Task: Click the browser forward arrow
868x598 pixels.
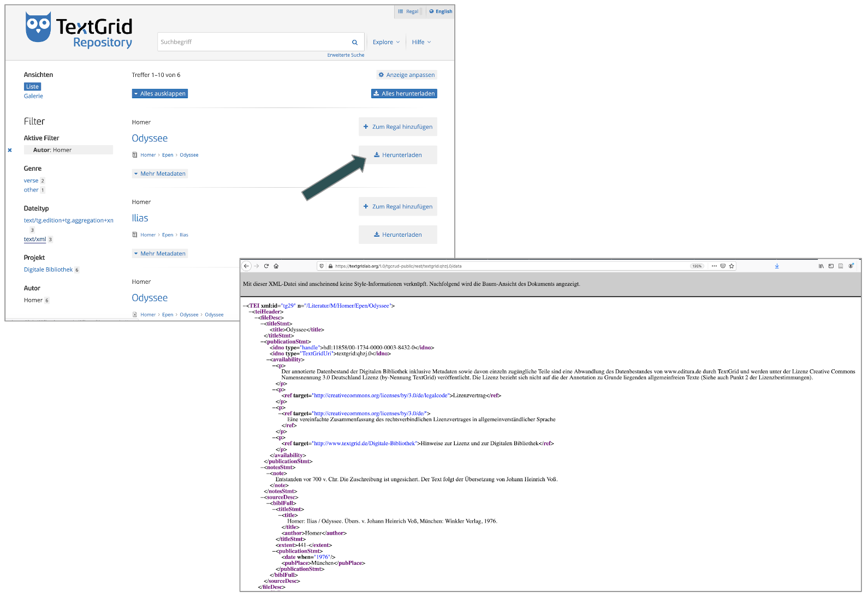Action: 257,266
